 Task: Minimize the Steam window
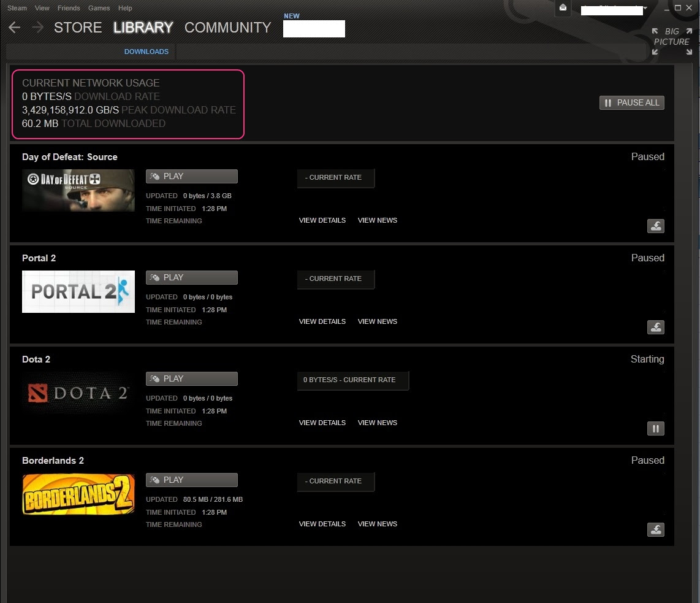667,9
